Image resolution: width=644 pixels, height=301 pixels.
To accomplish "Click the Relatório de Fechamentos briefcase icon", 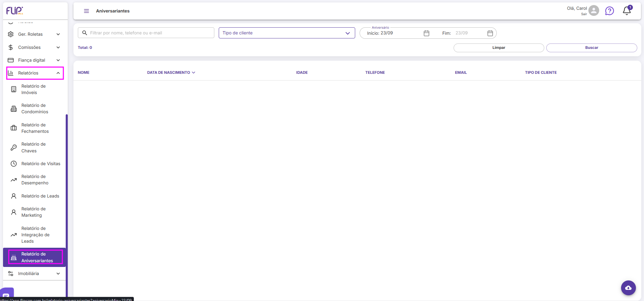I will [14, 128].
